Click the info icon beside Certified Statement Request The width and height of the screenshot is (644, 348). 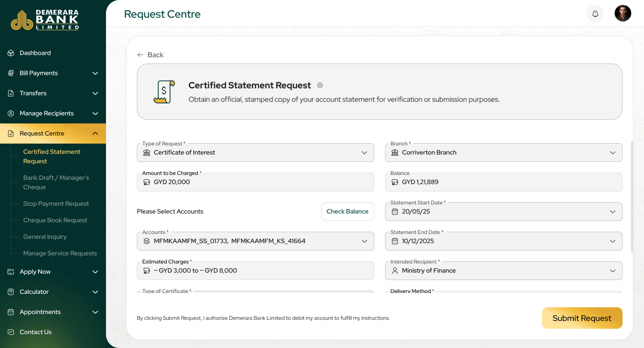click(320, 85)
